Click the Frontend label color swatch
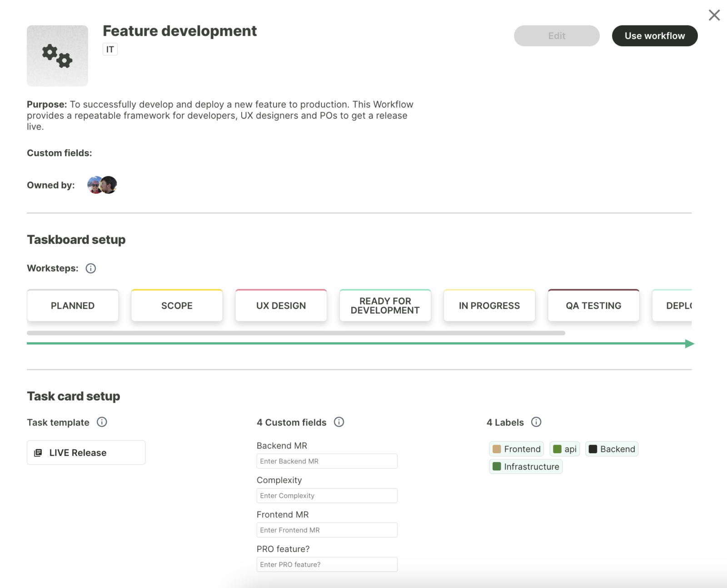 (497, 449)
